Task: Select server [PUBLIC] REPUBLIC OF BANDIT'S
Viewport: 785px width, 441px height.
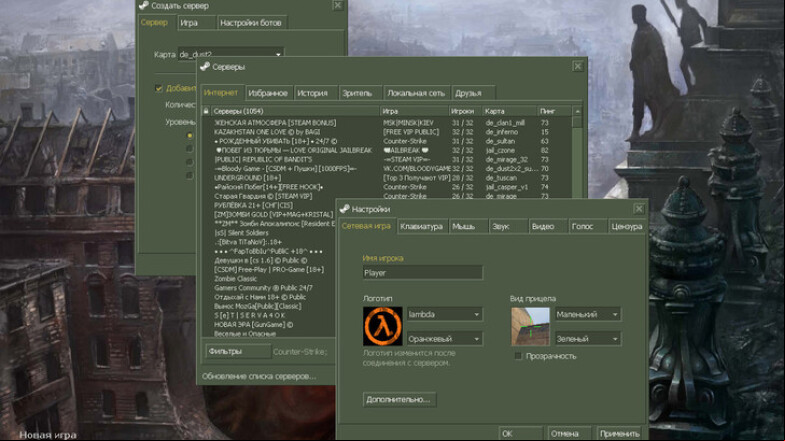Action: click(263, 159)
